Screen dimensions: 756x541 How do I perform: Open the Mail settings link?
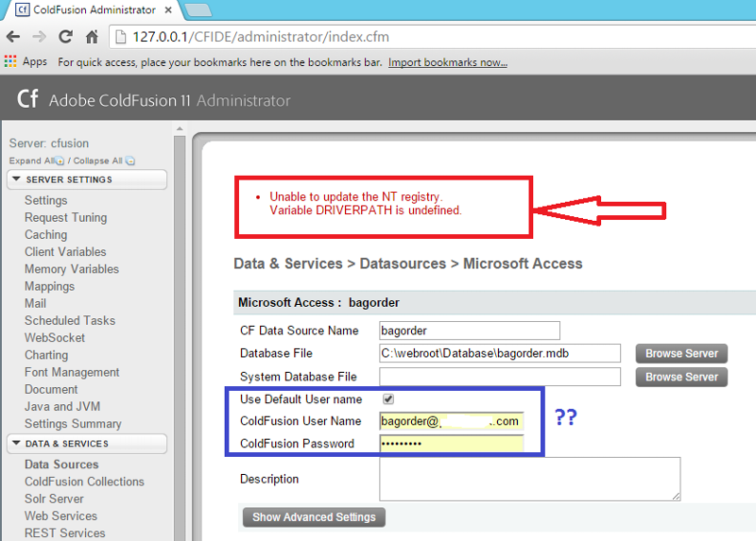[x=35, y=303]
